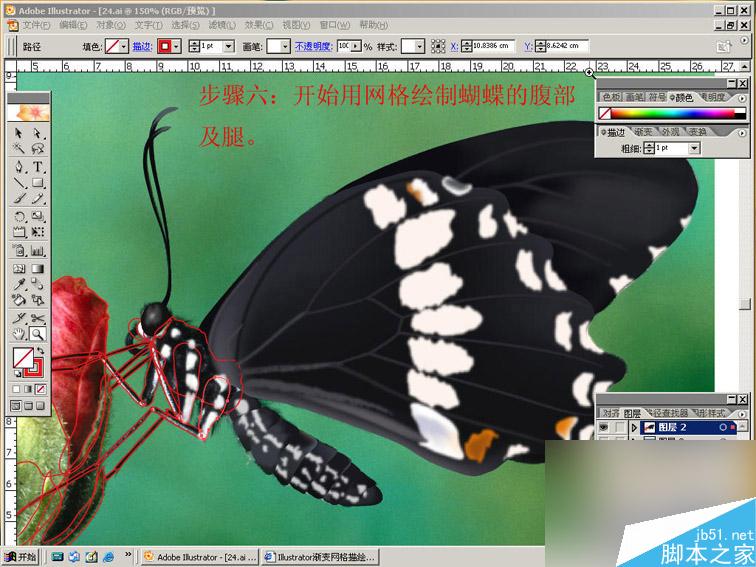Open stroke weight dropdown in control bar

[x=229, y=46]
